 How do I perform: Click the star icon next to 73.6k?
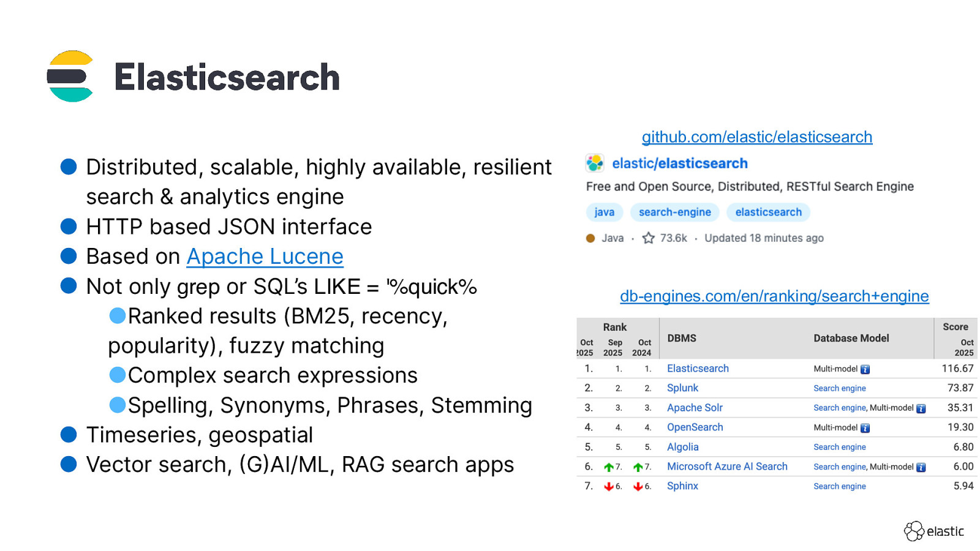(648, 238)
